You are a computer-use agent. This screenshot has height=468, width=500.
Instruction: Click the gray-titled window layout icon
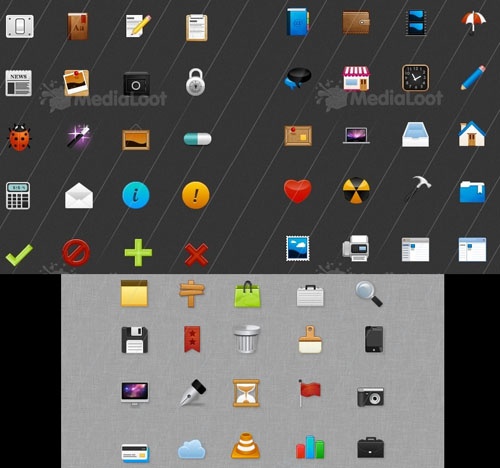415,250
